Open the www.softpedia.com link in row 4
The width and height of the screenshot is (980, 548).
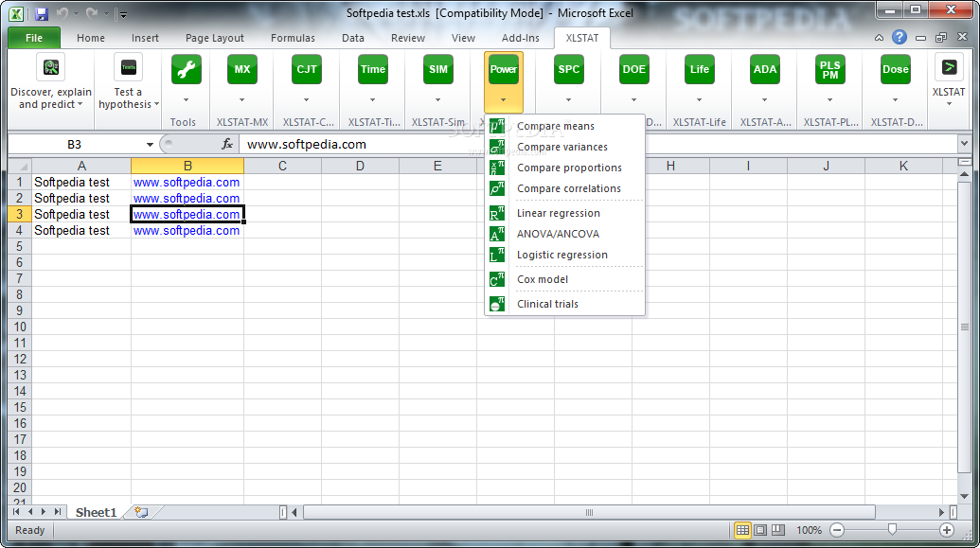point(187,231)
